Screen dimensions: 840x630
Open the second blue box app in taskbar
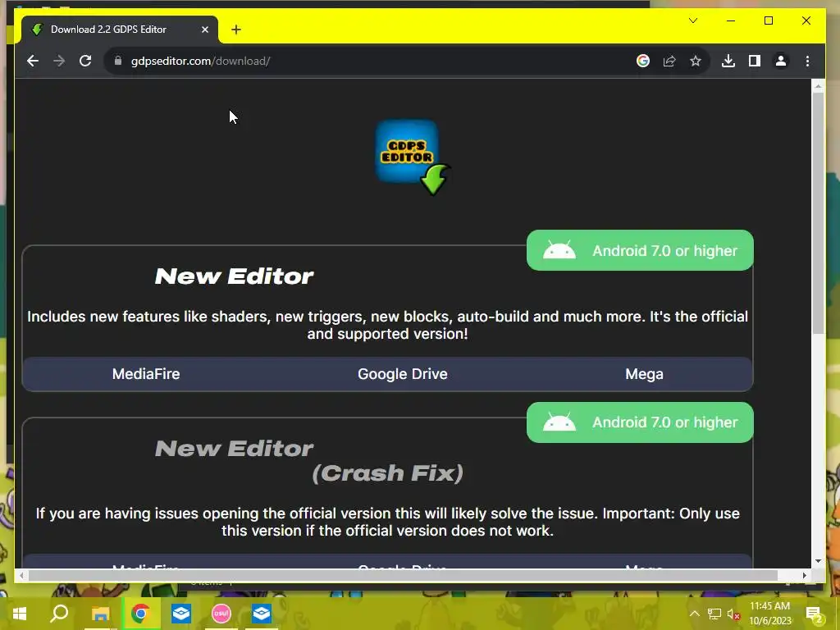(x=262, y=614)
